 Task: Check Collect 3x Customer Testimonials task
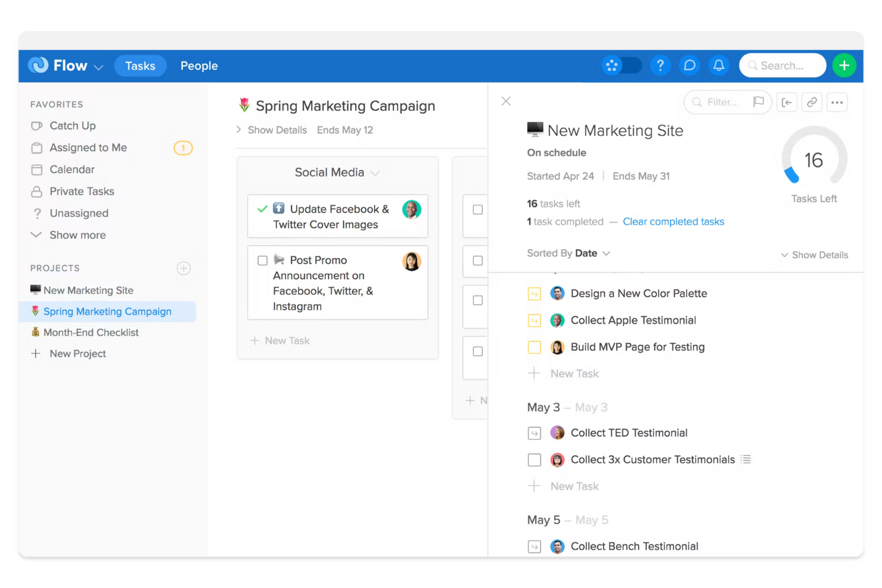click(x=535, y=460)
